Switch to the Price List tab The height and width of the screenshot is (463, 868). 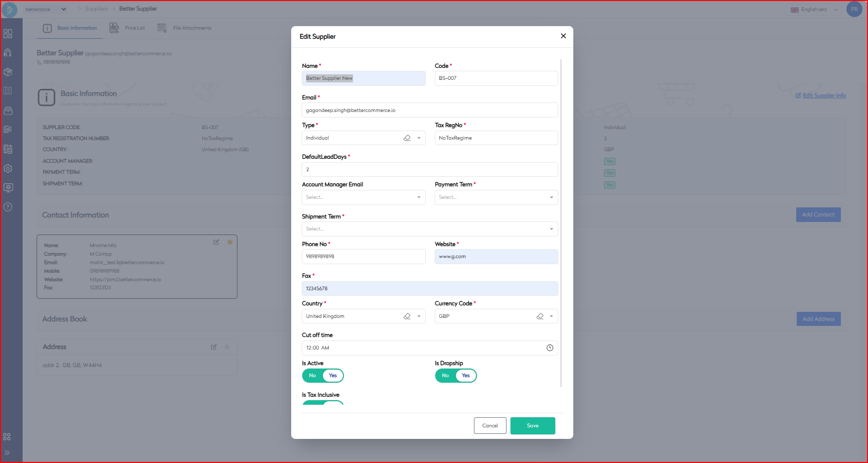click(128, 28)
